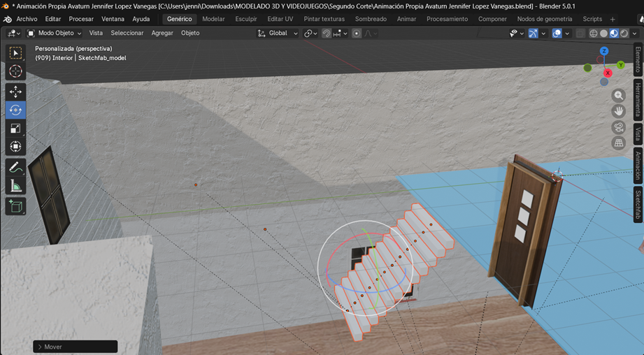Open the Agregar menu in viewport header
Screen dimensions: 644x355
pyautogui.click(x=162, y=33)
